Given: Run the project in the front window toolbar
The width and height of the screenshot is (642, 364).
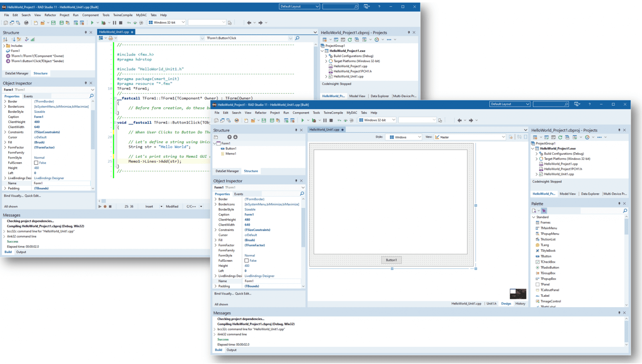Looking at the screenshot, I should [x=303, y=120].
